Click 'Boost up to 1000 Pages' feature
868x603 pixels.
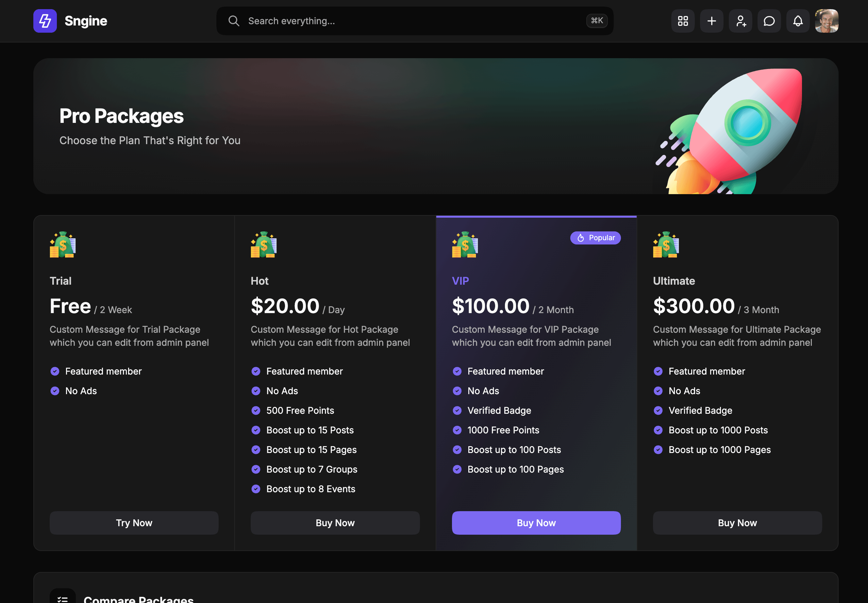pos(720,450)
